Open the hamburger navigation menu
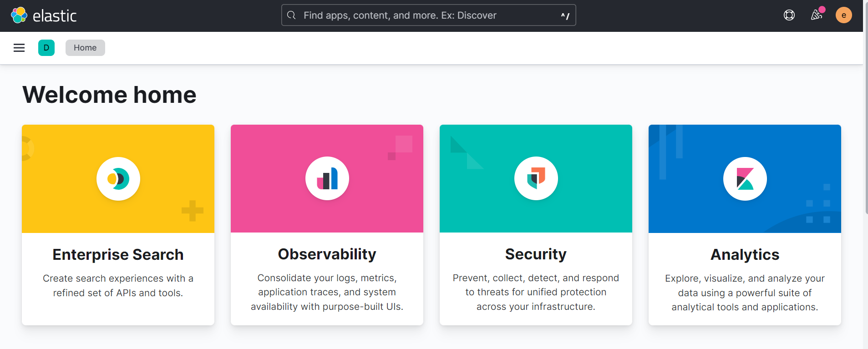868x349 pixels. pyautogui.click(x=19, y=48)
